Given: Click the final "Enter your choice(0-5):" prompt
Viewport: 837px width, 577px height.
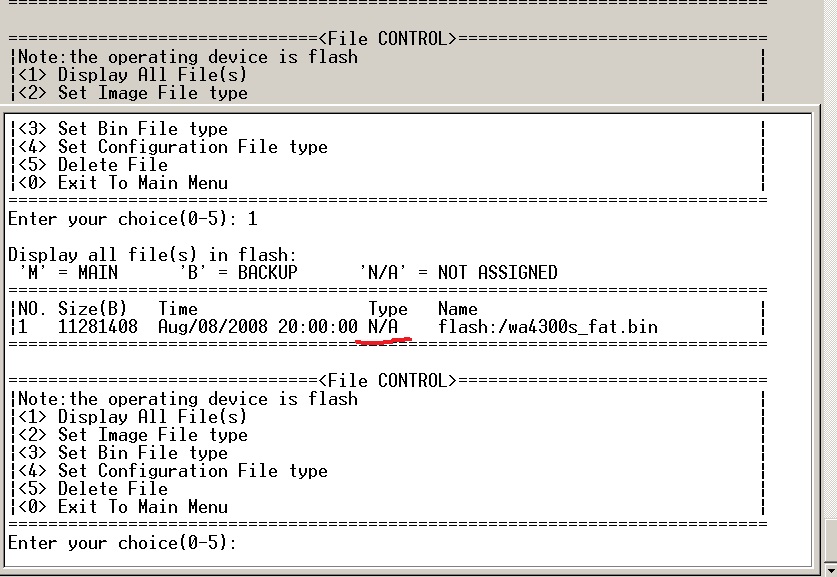Looking at the screenshot, I should coord(123,543).
